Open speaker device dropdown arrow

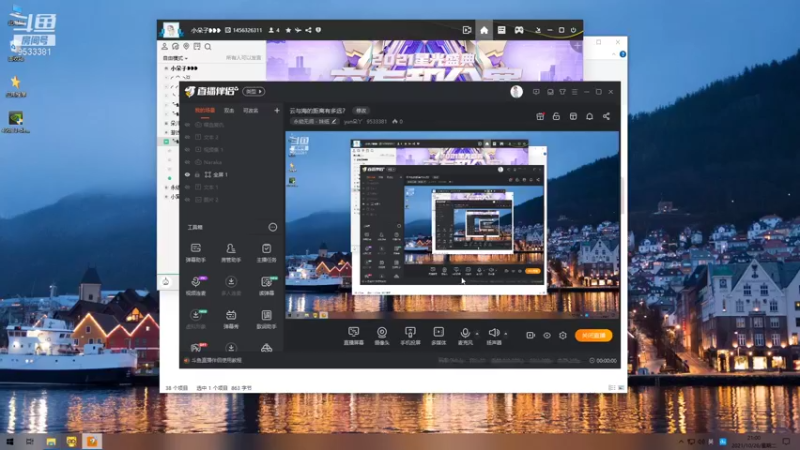click(x=506, y=334)
